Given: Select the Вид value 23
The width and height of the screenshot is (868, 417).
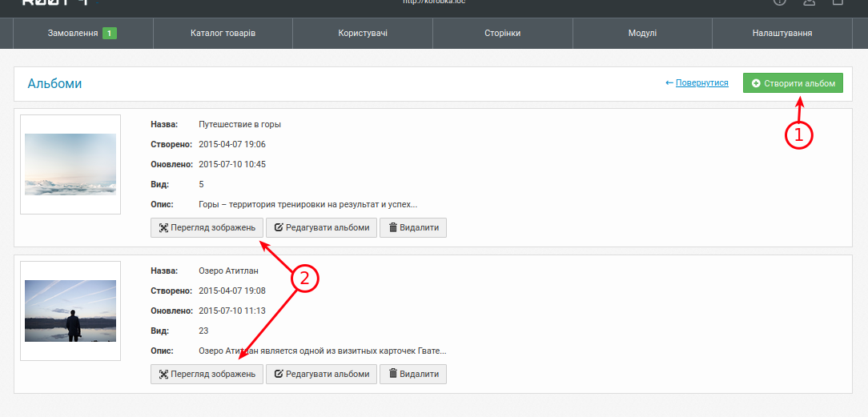Looking at the screenshot, I should (x=203, y=331).
